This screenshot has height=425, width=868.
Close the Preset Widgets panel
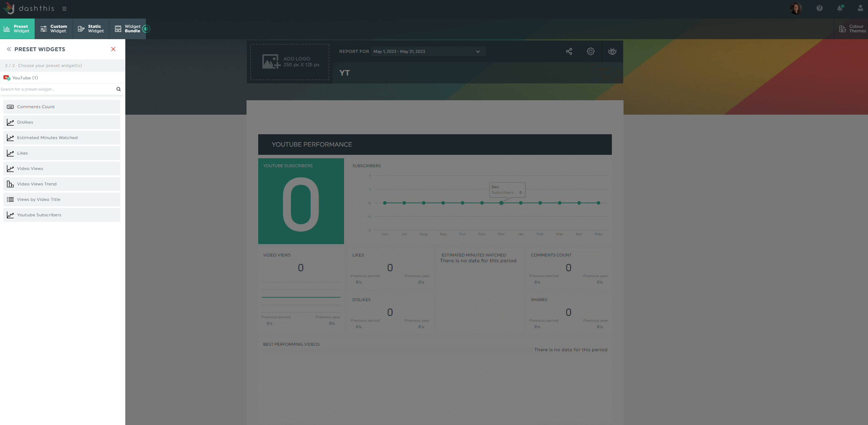pyautogui.click(x=113, y=49)
